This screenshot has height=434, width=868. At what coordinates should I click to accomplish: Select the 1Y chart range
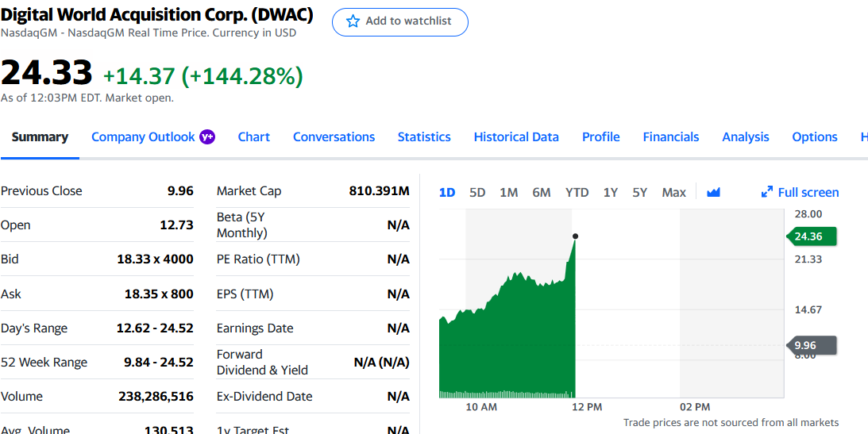coord(610,192)
